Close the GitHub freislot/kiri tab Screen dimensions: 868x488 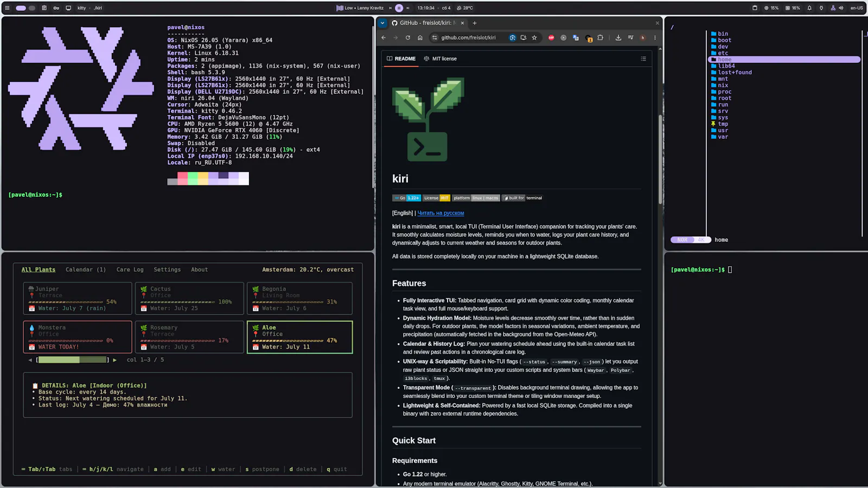tap(462, 23)
